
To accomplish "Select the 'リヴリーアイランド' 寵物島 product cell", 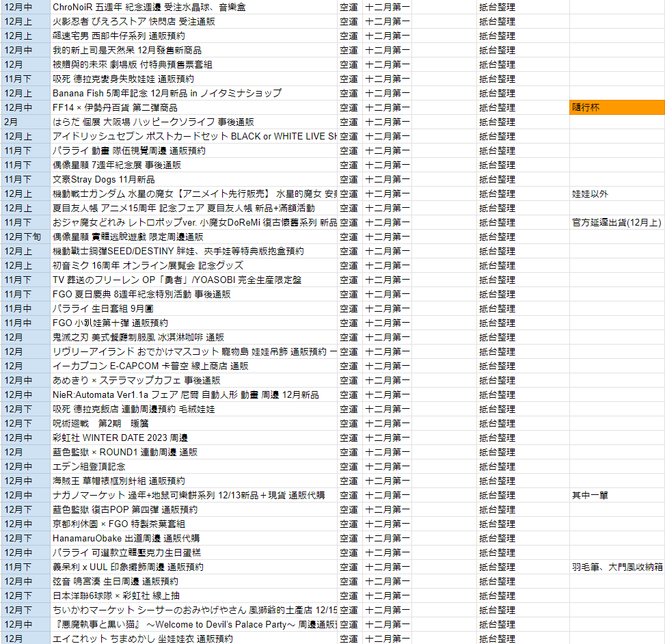I will pyautogui.click(x=194, y=351).
